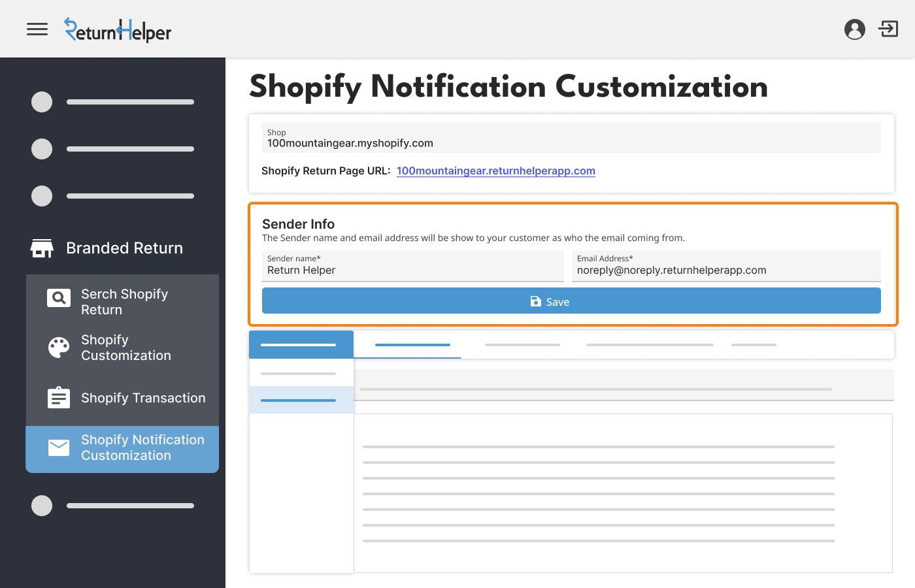
Task: Click the ReturnHelper logo
Action: coord(118,30)
